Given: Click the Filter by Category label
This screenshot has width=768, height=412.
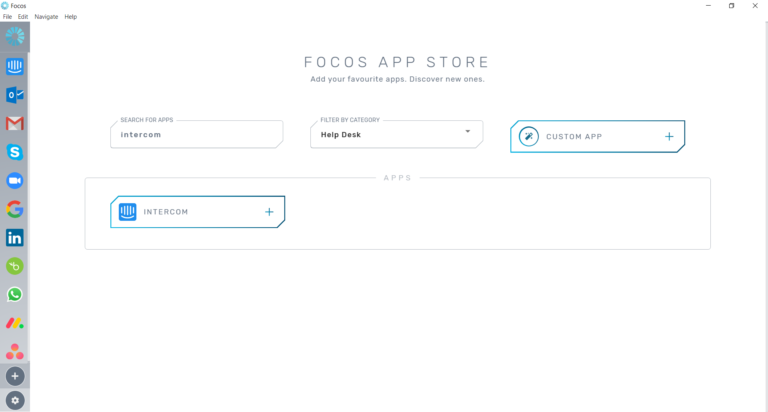Looking at the screenshot, I should point(350,120).
